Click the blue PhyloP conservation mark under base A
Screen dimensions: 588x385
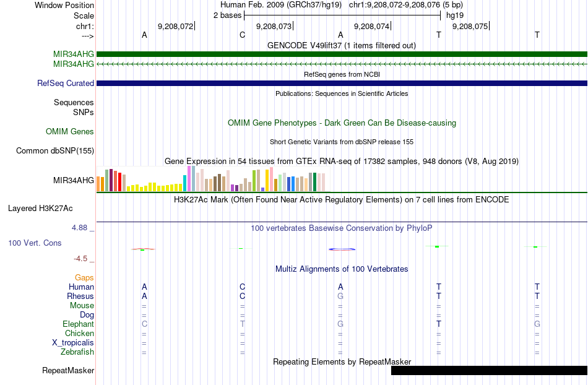(x=342, y=249)
